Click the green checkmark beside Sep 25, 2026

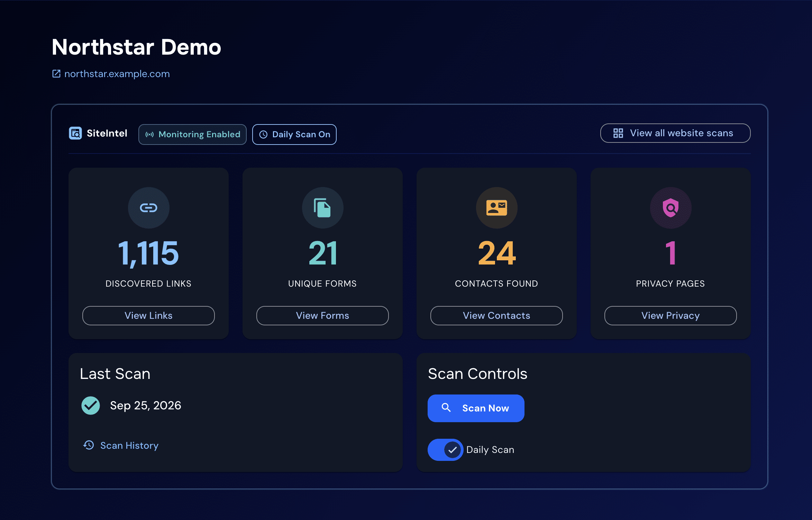coord(91,406)
